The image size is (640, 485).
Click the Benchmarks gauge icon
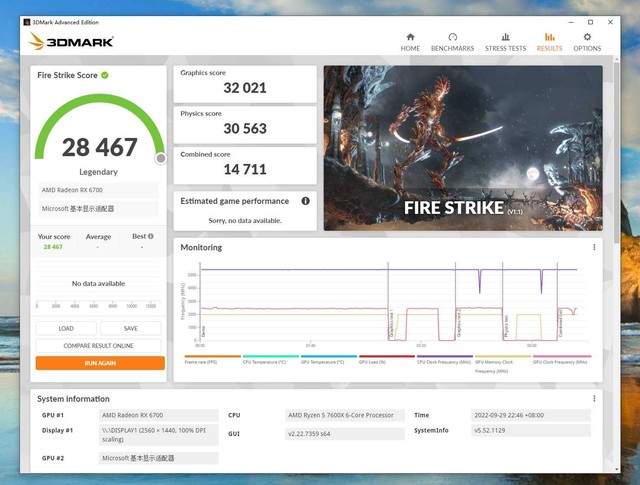452,37
